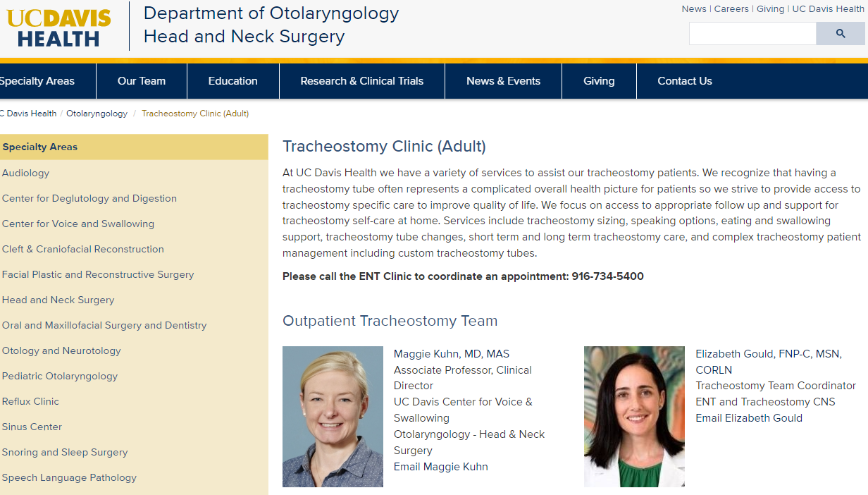868x495 pixels.
Task: Open Center for Voice and Swallowing
Action: [x=78, y=224]
